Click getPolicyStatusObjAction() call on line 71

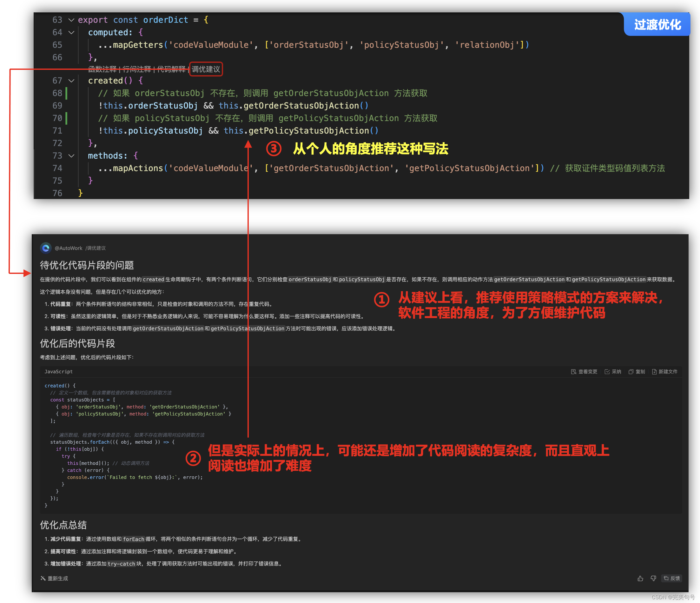[314, 131]
